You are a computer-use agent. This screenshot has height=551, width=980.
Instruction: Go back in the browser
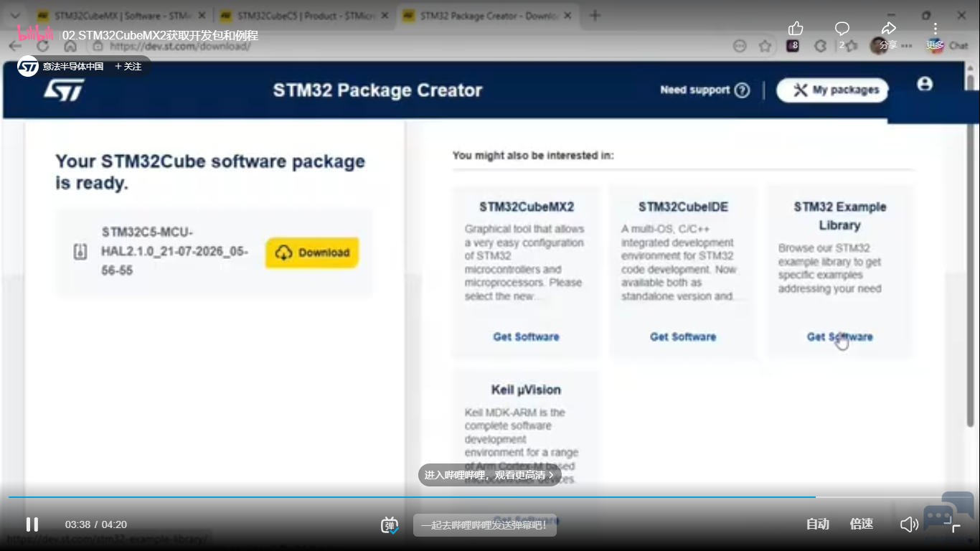(15, 46)
